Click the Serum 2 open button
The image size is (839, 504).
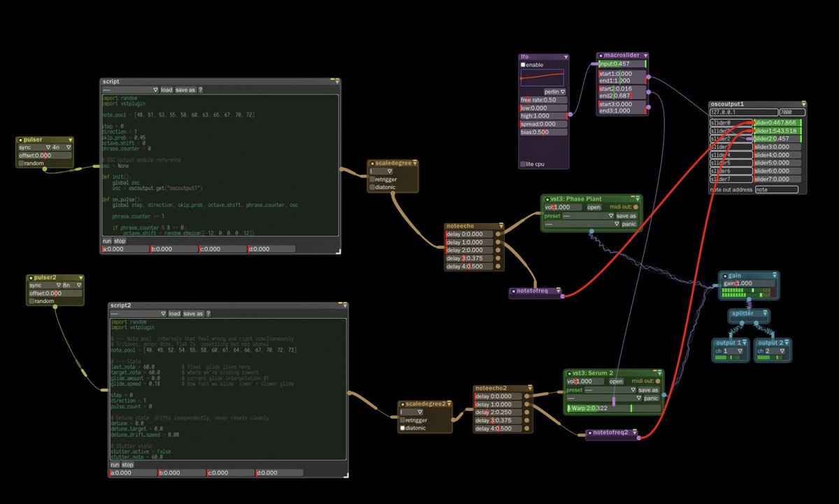pyautogui.click(x=616, y=381)
